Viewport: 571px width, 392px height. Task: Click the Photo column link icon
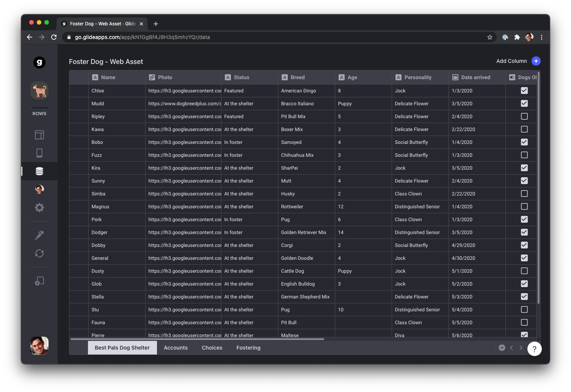pyautogui.click(x=152, y=77)
